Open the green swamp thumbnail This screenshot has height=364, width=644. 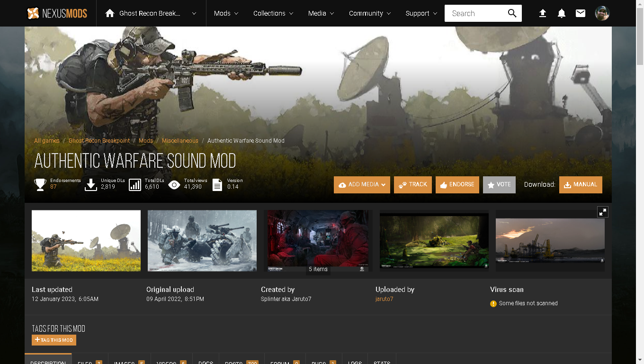(x=434, y=241)
